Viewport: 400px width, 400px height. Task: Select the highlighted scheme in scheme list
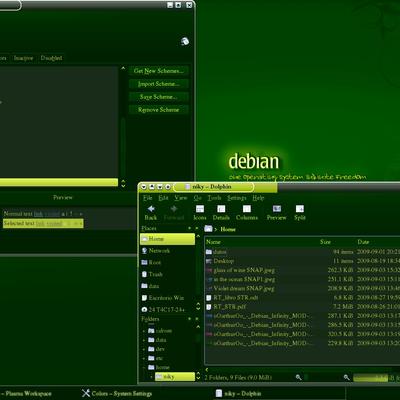coord(59,182)
